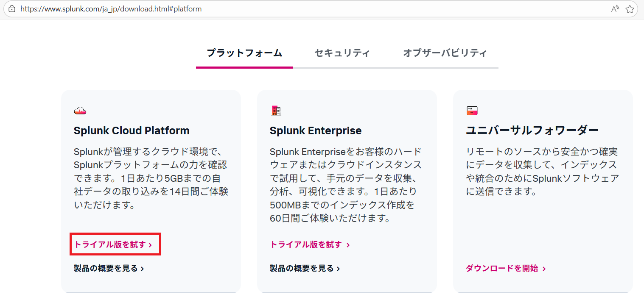Open 製品の概要を見る for Splunk Cloud Platform
The width and height of the screenshot is (644, 308).
[109, 268]
